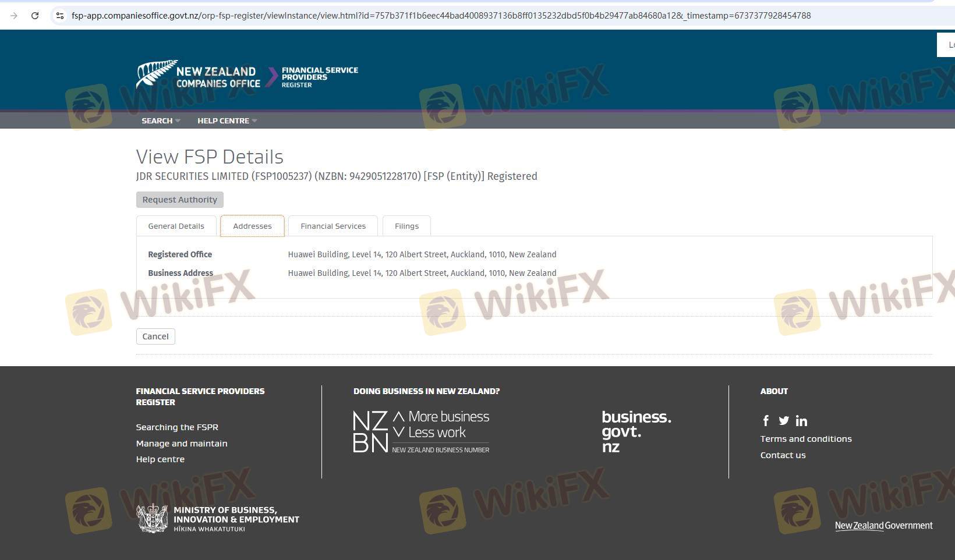
Task: Expand the SEARCH dropdown menu
Action: point(161,120)
